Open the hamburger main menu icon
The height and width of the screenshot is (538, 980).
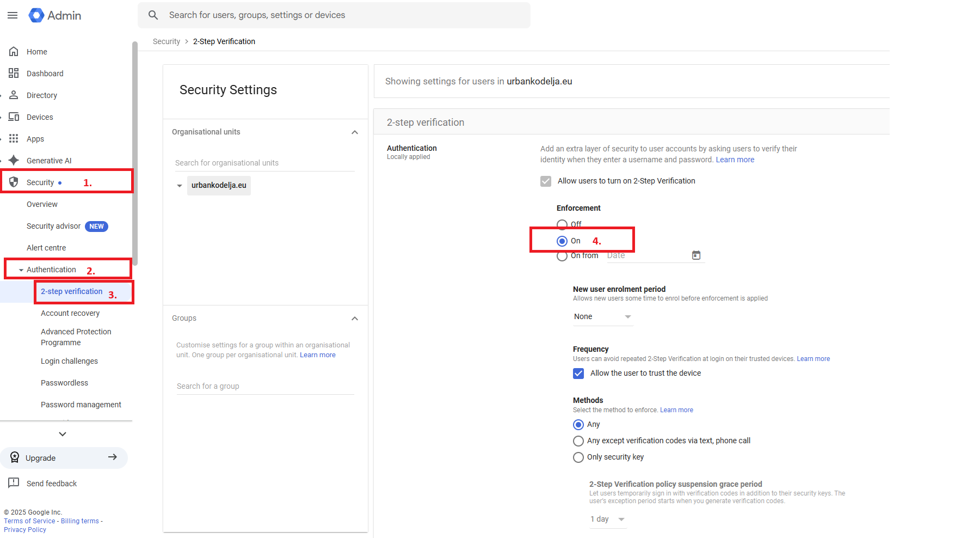click(13, 15)
